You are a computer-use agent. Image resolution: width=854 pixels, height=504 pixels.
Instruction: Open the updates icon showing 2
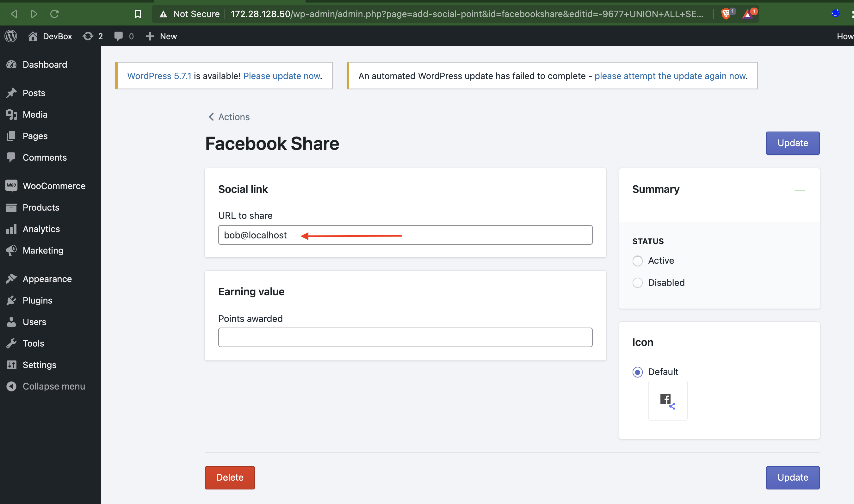(x=93, y=36)
